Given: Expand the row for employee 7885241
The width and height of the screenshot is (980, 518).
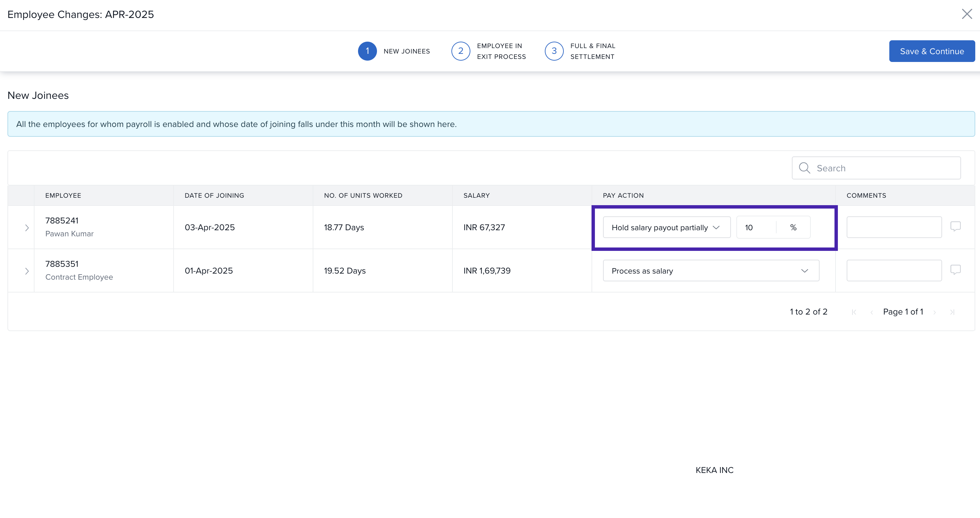Looking at the screenshot, I should 27,228.
